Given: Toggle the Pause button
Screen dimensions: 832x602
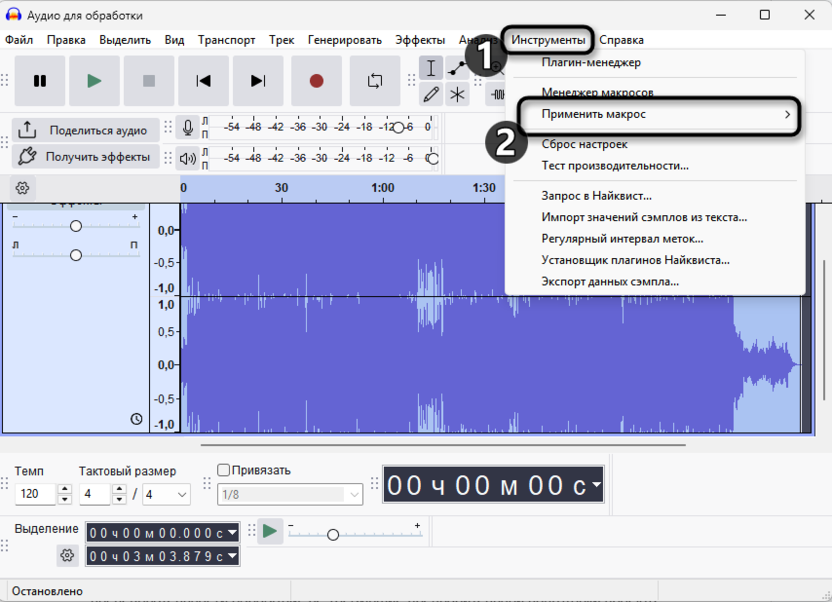Looking at the screenshot, I should (x=40, y=81).
